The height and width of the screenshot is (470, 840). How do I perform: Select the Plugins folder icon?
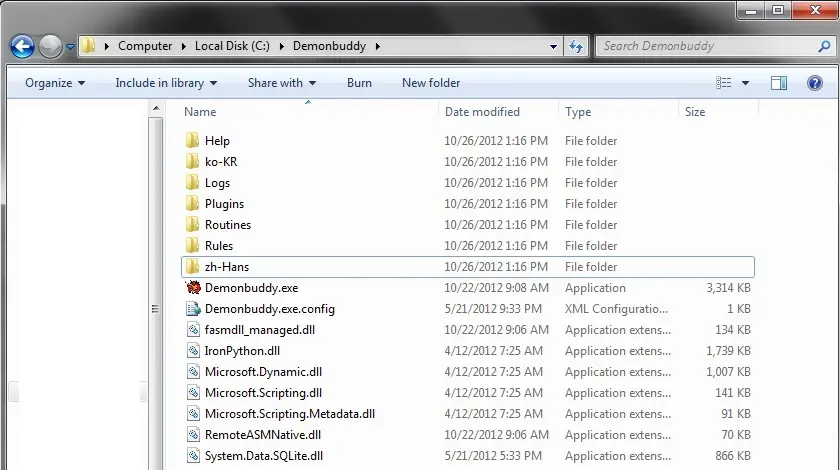193,203
